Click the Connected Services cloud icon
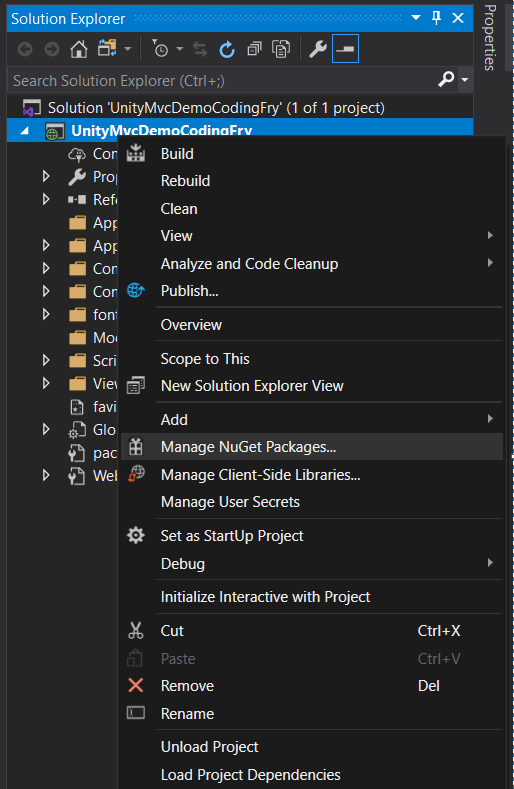514x789 pixels. tap(77, 154)
